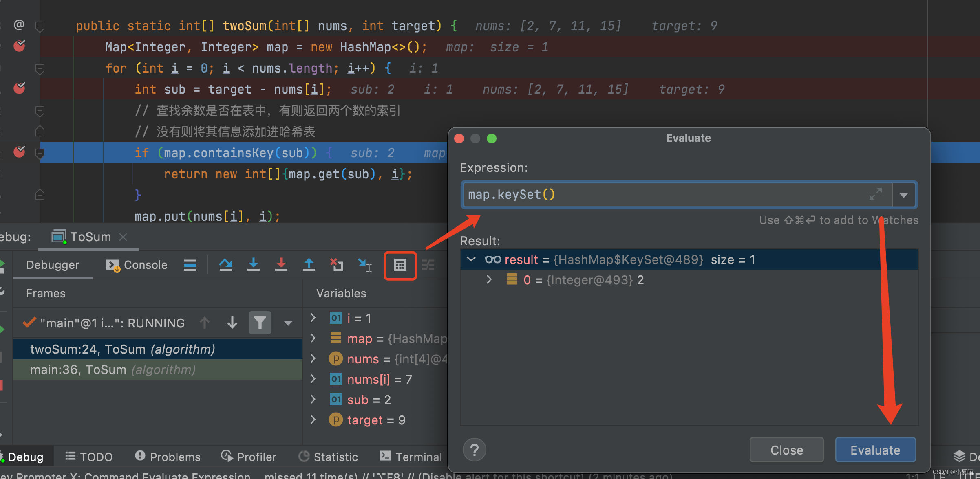Open Evaluate Expression calculator icon
The height and width of the screenshot is (479, 980).
click(x=400, y=266)
